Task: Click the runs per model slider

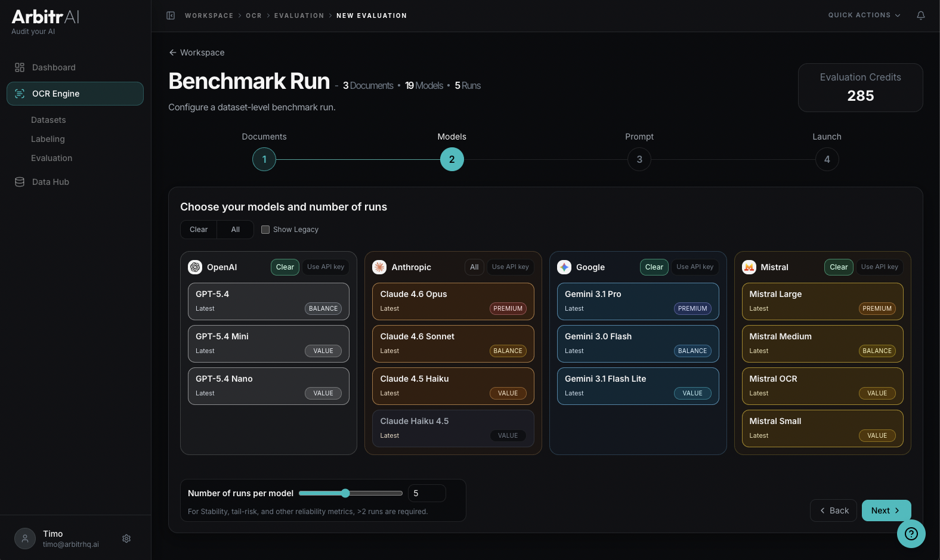Action: pos(351,493)
